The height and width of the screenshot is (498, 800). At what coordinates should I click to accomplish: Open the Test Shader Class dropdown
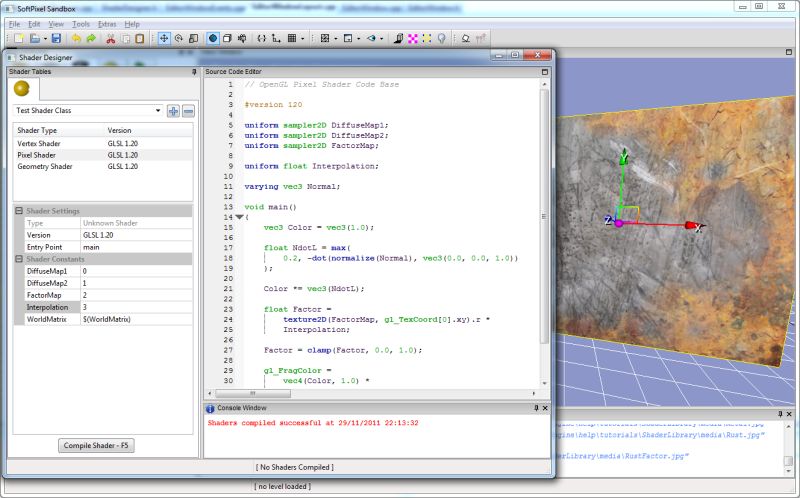(158, 111)
